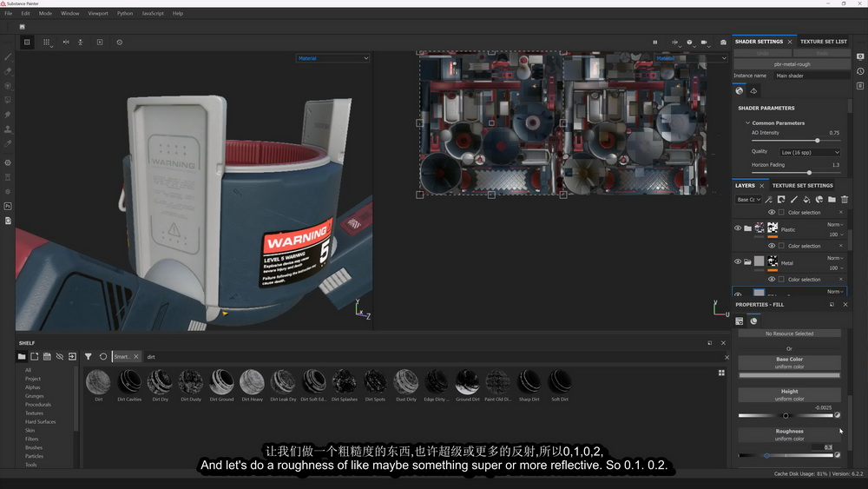Open Plastic layer blend mode Norm dropdown
Image resolution: width=868 pixels, height=489 pixels.
(835, 225)
